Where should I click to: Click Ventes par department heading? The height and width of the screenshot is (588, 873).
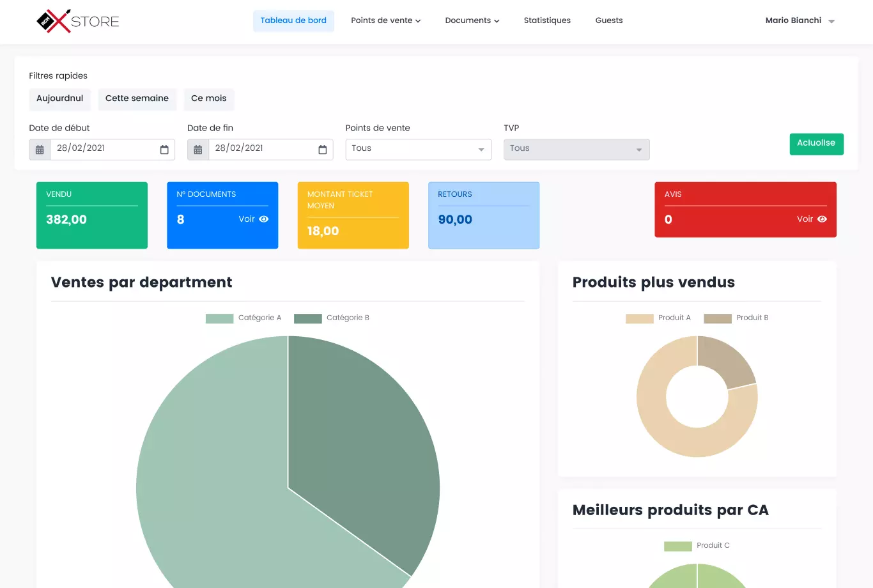pyautogui.click(x=141, y=282)
